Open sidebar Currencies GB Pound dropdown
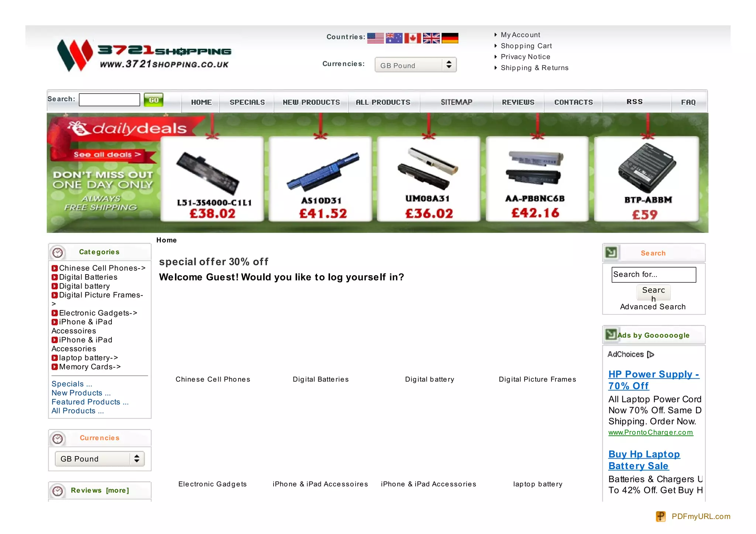Screen dimensions: 756x534 (100, 459)
